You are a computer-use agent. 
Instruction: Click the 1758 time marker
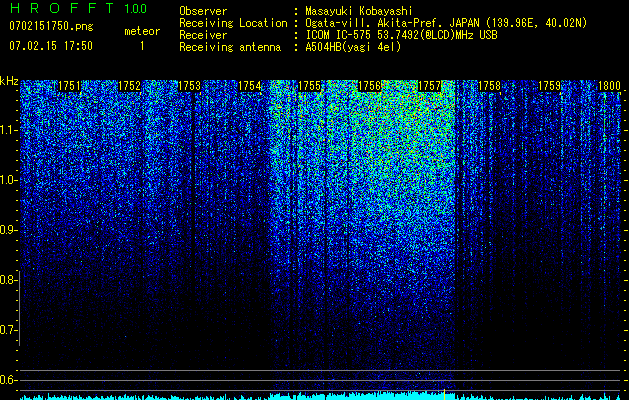click(490, 86)
